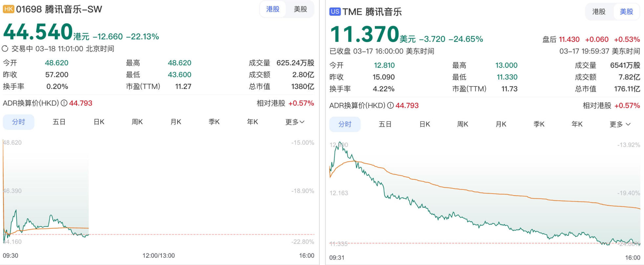
Task: Click the refresh icon next to 交易中
Action: click(5, 48)
